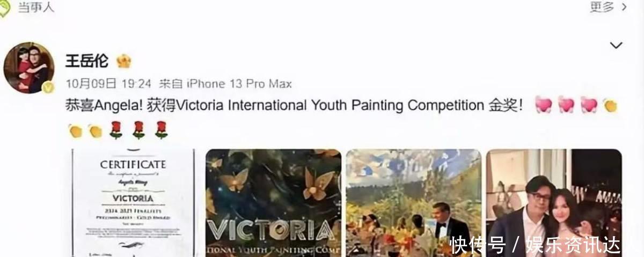Open the 王岳伦 username link
This screenshot has height=257, width=644.
coord(87,61)
